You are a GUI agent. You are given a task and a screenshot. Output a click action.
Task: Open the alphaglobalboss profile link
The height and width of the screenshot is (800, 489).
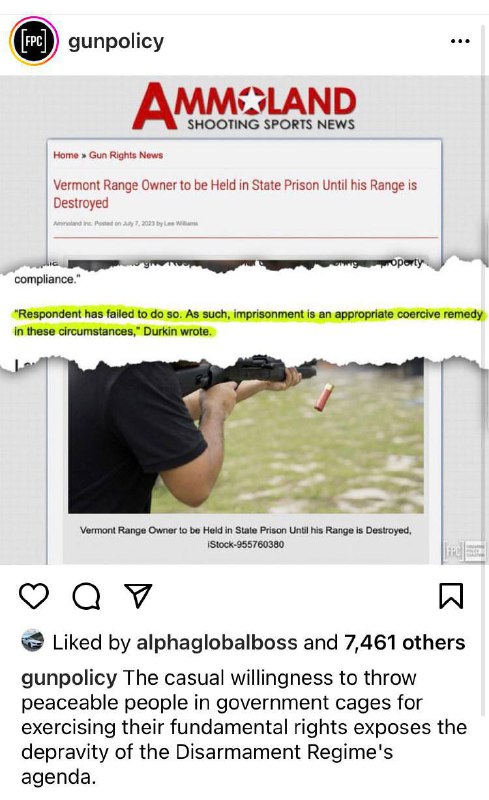coord(216,642)
